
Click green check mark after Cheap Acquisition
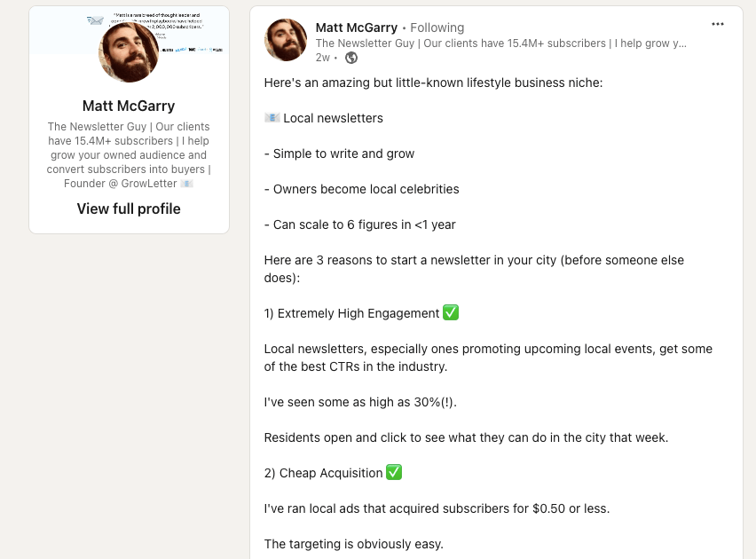394,473
